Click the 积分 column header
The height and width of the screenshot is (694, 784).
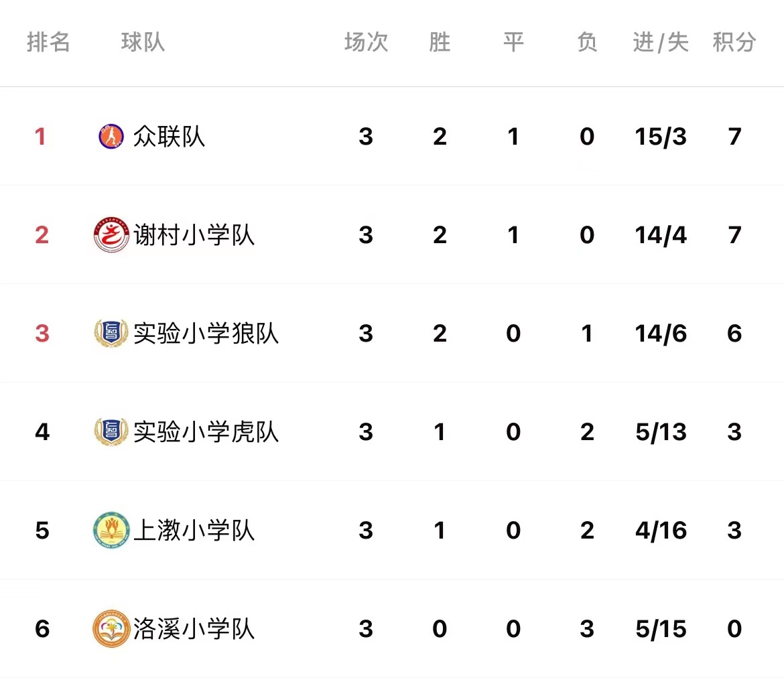pyautogui.click(x=734, y=42)
